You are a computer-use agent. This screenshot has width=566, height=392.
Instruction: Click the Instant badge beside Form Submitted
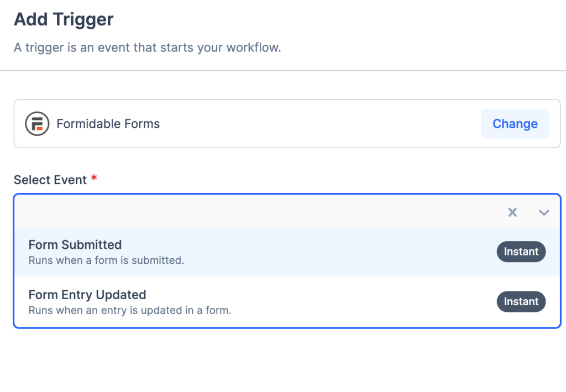521,252
